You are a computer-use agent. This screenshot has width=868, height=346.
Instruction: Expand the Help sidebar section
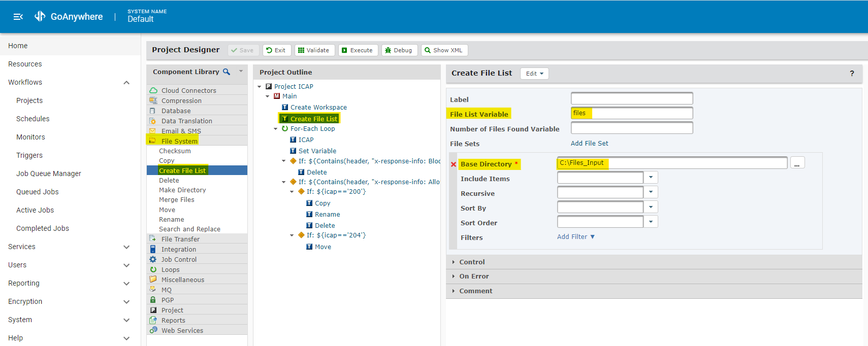126,338
